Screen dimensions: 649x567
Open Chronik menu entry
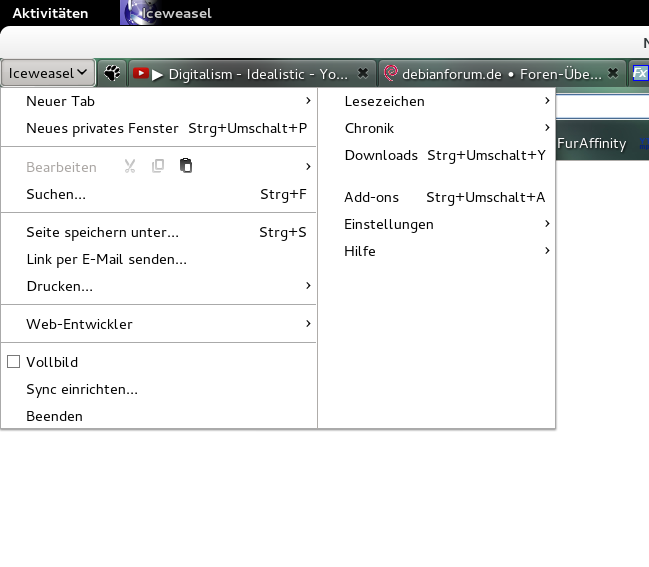tap(437, 128)
